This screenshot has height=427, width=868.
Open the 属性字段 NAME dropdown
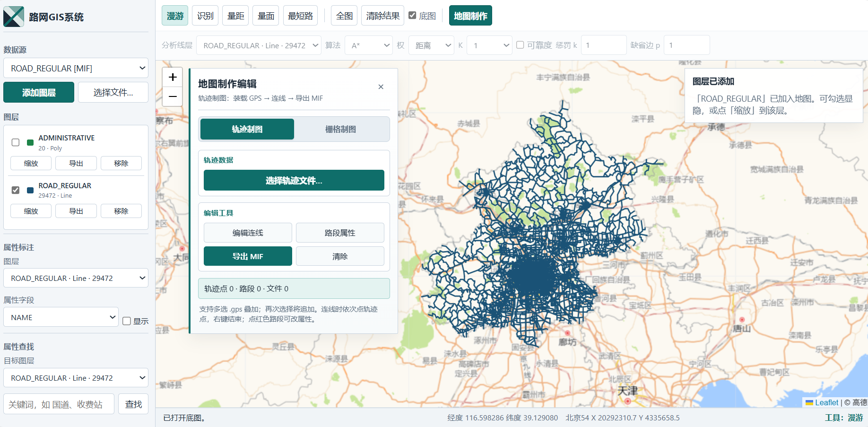point(61,317)
